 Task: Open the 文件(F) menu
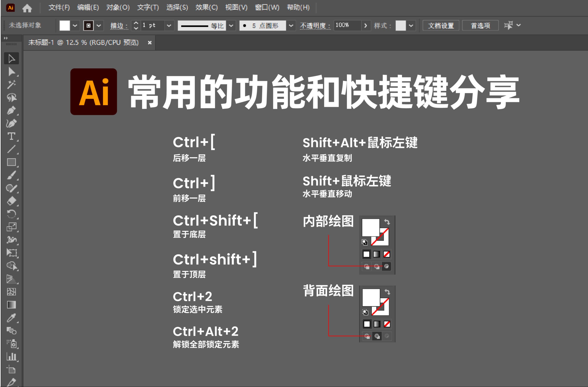(x=59, y=7)
